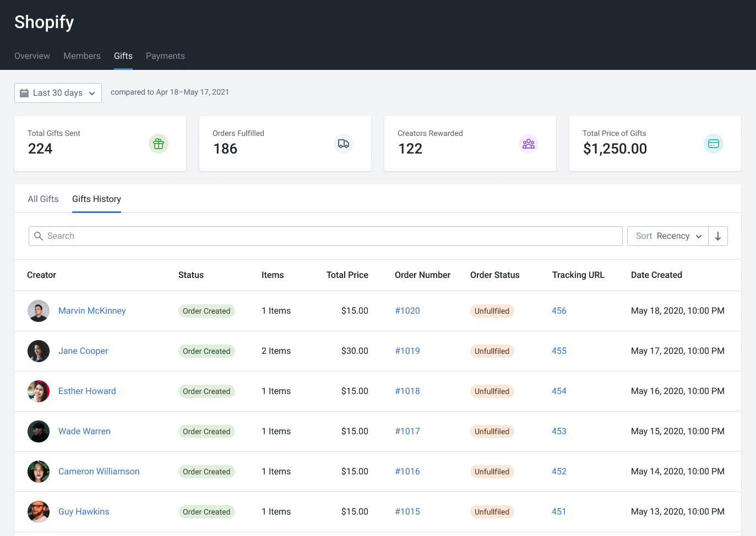Click the Date Created column header
The width and height of the screenshot is (756, 536).
(656, 275)
